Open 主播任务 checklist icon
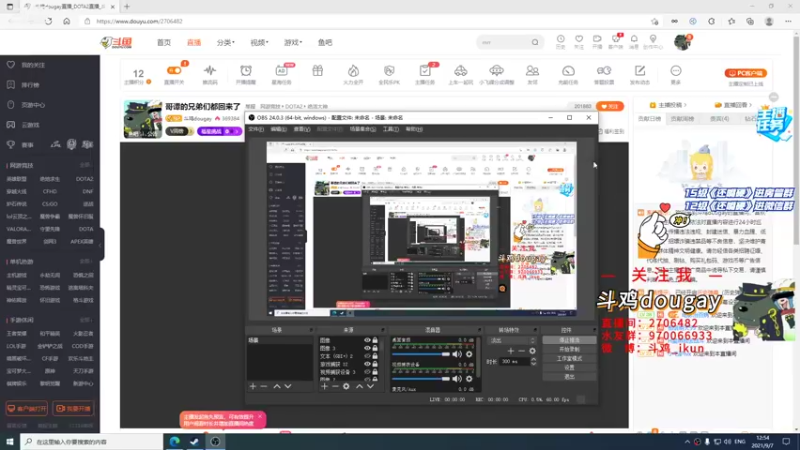The height and width of the screenshot is (450, 800). (424, 70)
